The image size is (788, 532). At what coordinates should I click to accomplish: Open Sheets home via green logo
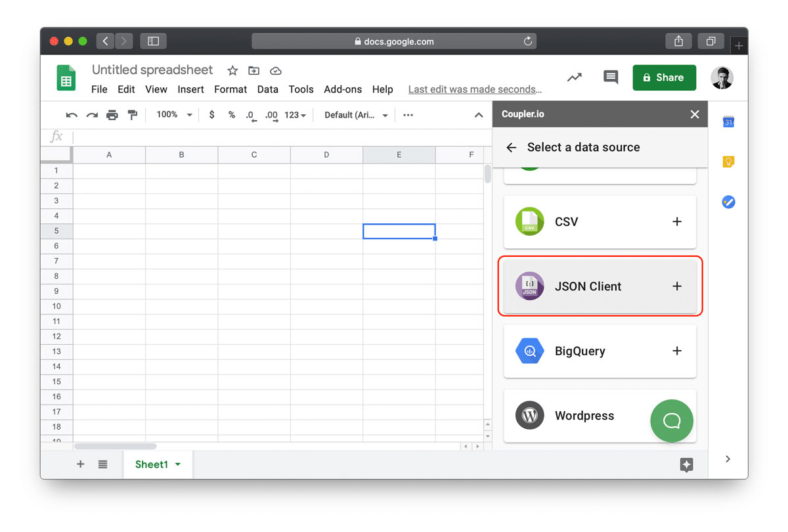click(x=66, y=78)
